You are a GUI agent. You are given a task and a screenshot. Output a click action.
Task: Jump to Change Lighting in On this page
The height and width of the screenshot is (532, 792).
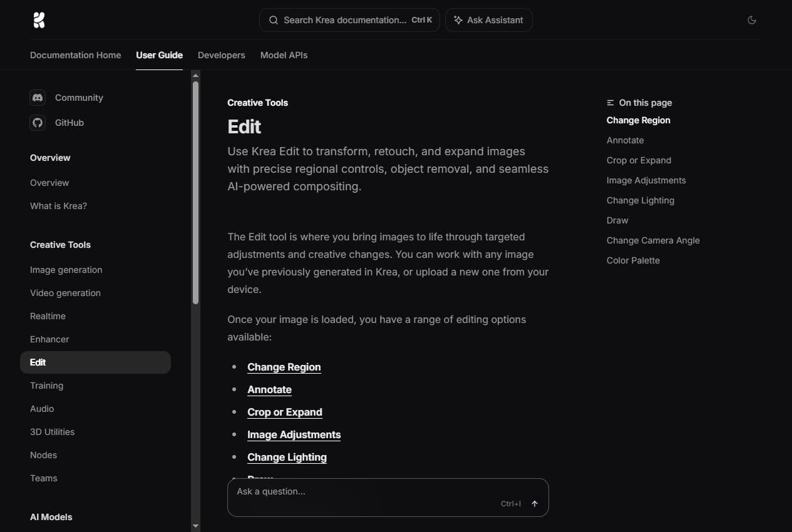pos(640,200)
